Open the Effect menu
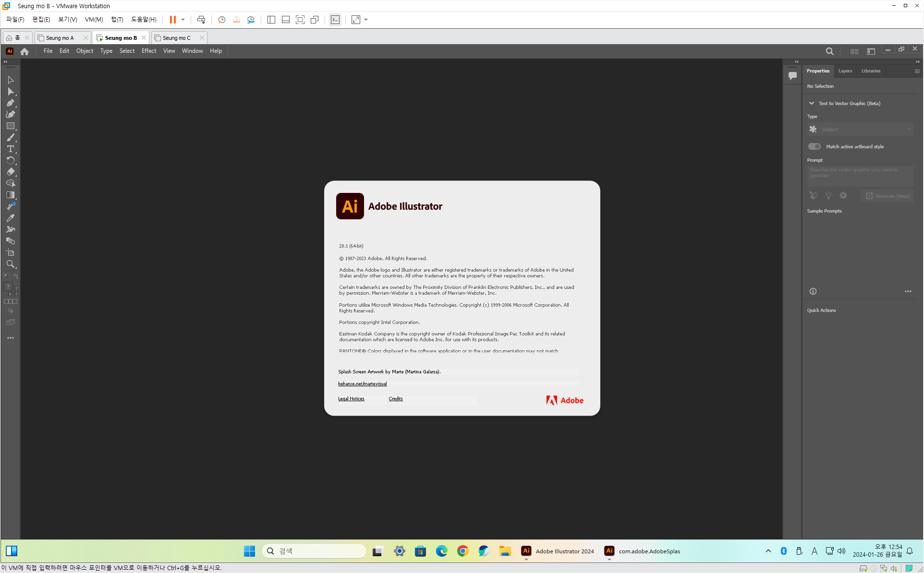Image resolution: width=924 pixels, height=573 pixels. pyautogui.click(x=148, y=51)
